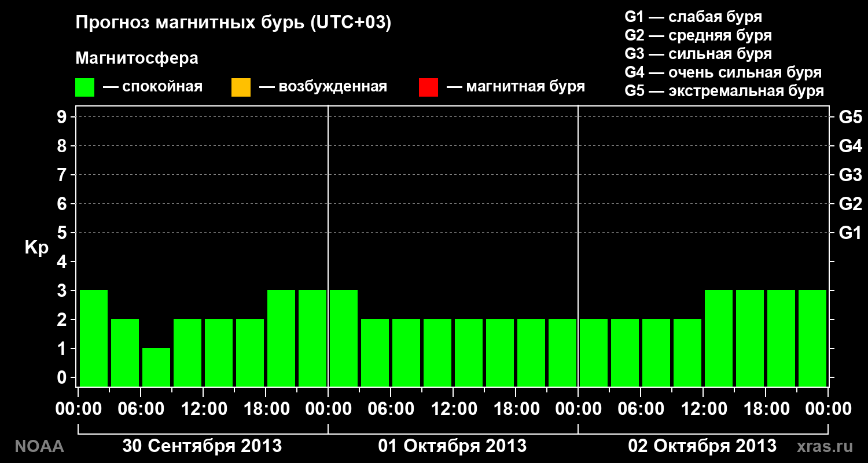Click the '12:00' tick label on 02 Октября
Image resolution: width=868 pixels, height=463 pixels.
(703, 409)
